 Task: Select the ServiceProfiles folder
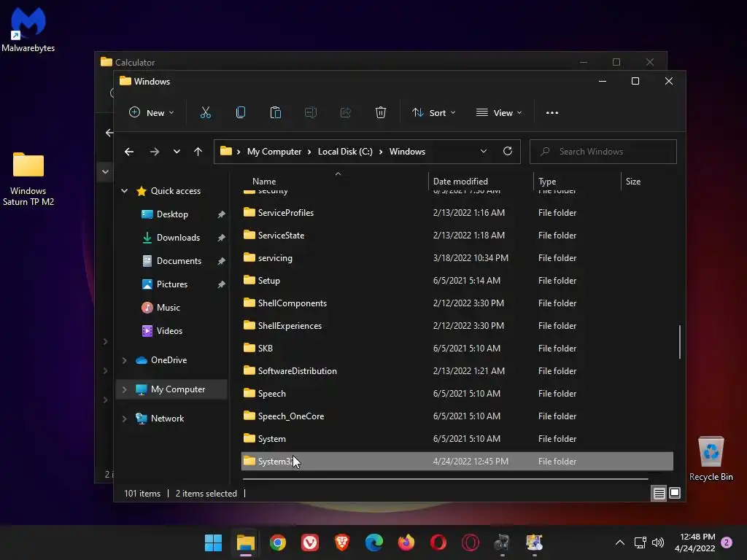457,213
